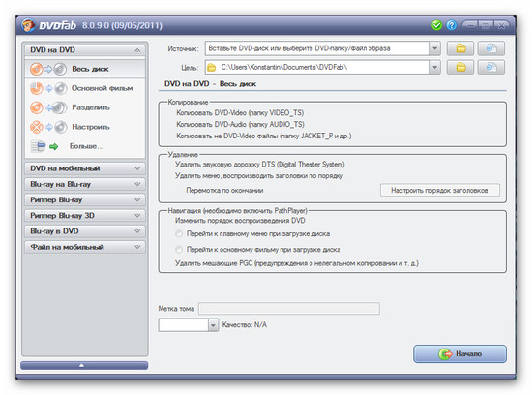532x395 pixels.
Task: Click the green checkmark icon in title bar
Action: 436,25
